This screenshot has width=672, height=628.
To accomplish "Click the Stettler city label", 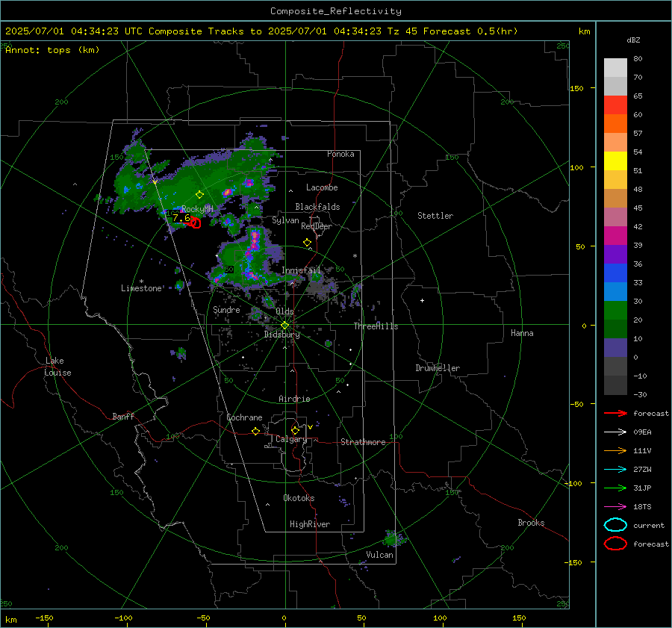I will pyautogui.click(x=435, y=216).
